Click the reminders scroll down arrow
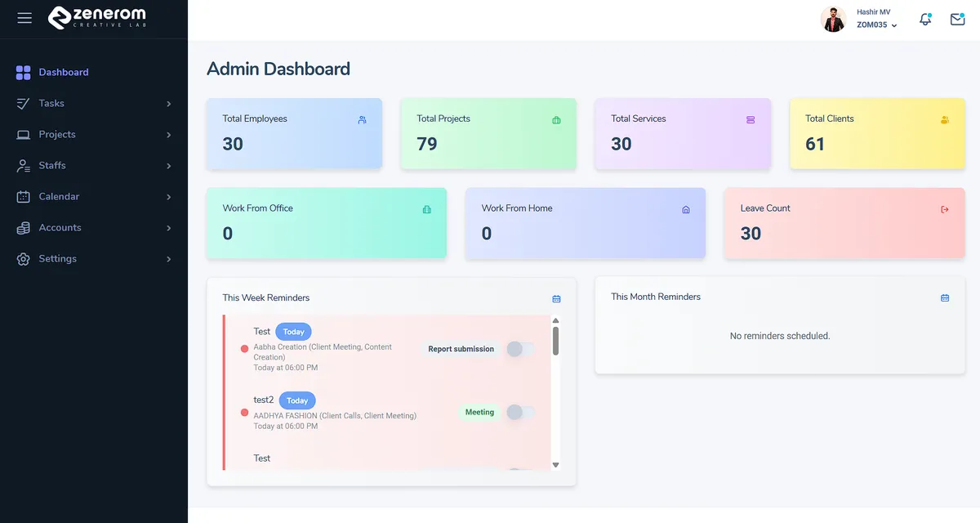 click(x=556, y=465)
